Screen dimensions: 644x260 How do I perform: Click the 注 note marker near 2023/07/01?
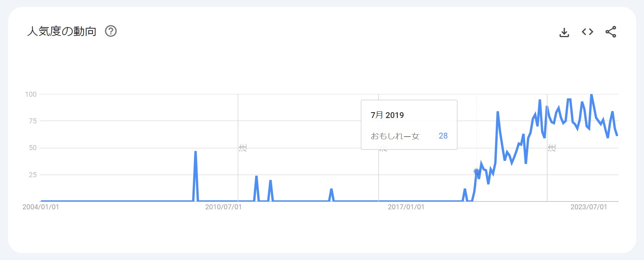click(x=552, y=148)
